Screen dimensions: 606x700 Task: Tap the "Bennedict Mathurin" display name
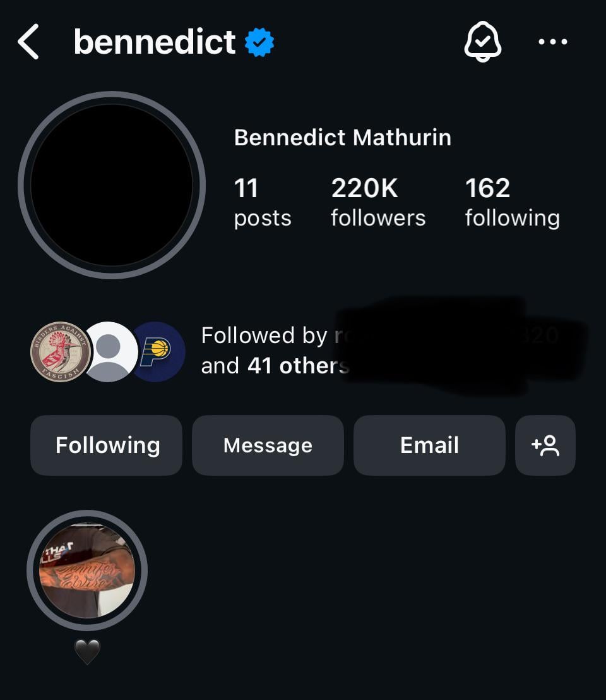[x=343, y=137]
